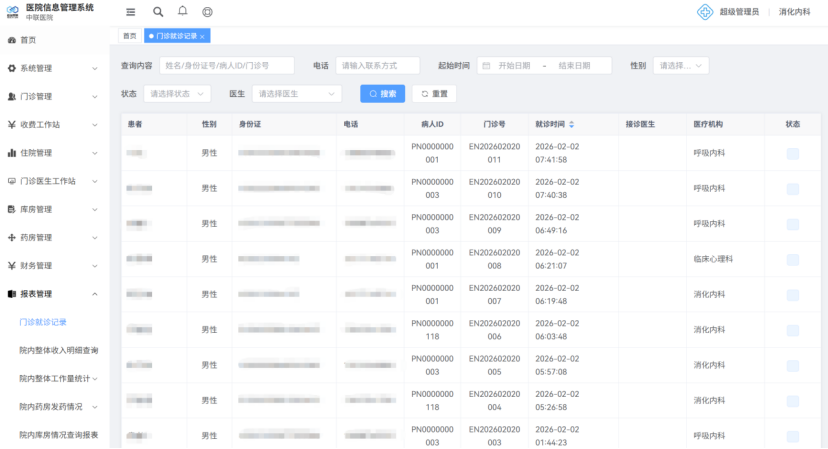
Task: Open the 医生 select dropdown
Action: (296, 93)
